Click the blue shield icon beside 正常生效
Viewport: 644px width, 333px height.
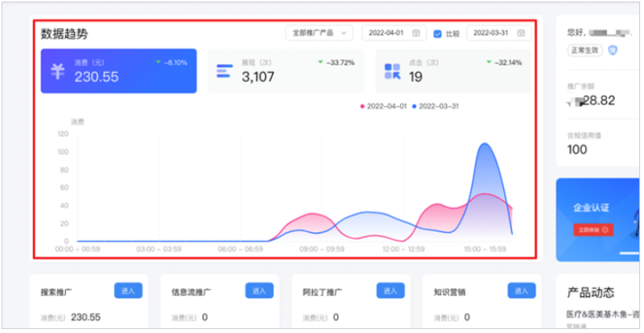tap(613, 51)
